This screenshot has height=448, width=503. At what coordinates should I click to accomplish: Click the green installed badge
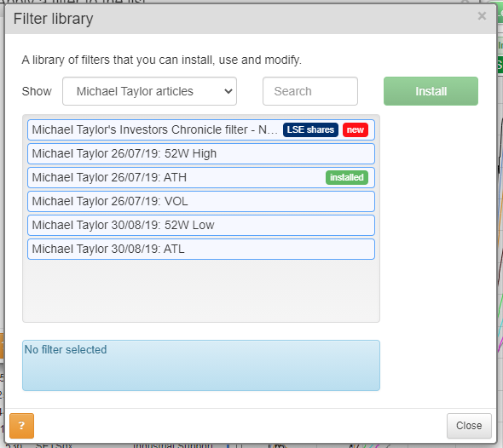347,177
